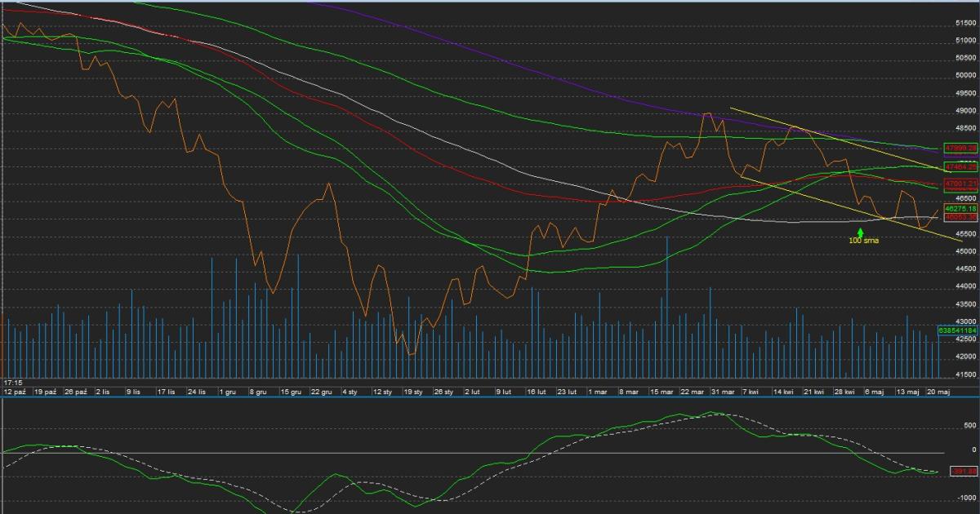The image size is (980, 514).
Task: Click the -1000 oscillator scale label
Action: click(965, 496)
